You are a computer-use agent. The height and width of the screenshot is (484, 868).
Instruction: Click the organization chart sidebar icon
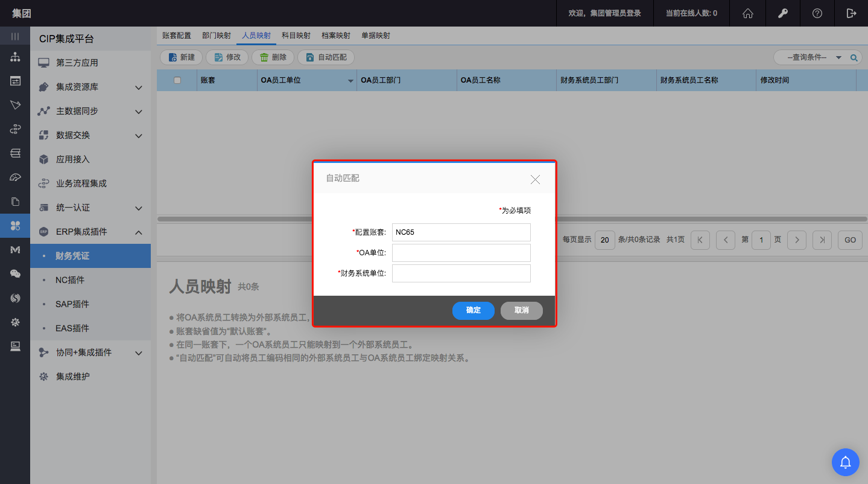click(x=15, y=57)
